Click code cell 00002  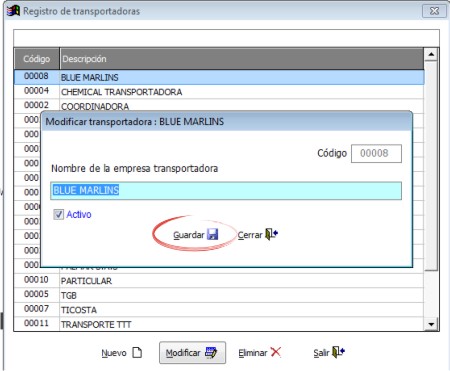[x=37, y=105]
